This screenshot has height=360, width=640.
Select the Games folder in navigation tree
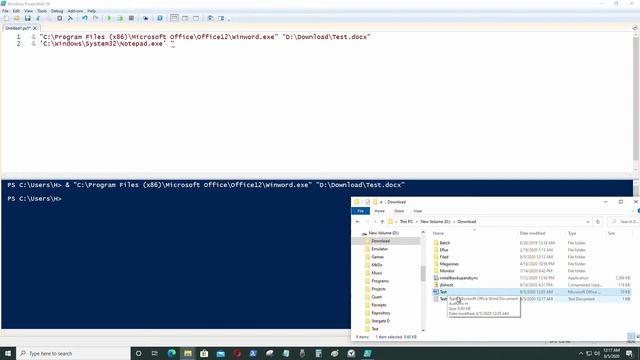378,257
